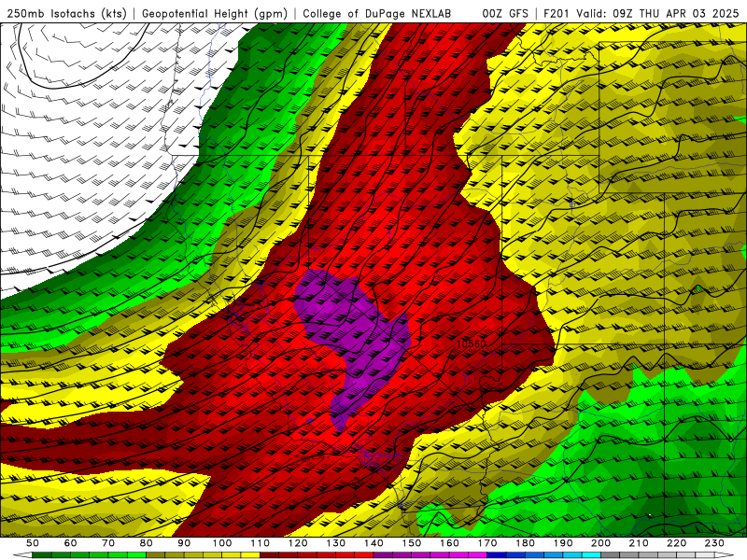Click the colorbar value 150
The height and width of the screenshot is (560, 747).
click(412, 543)
